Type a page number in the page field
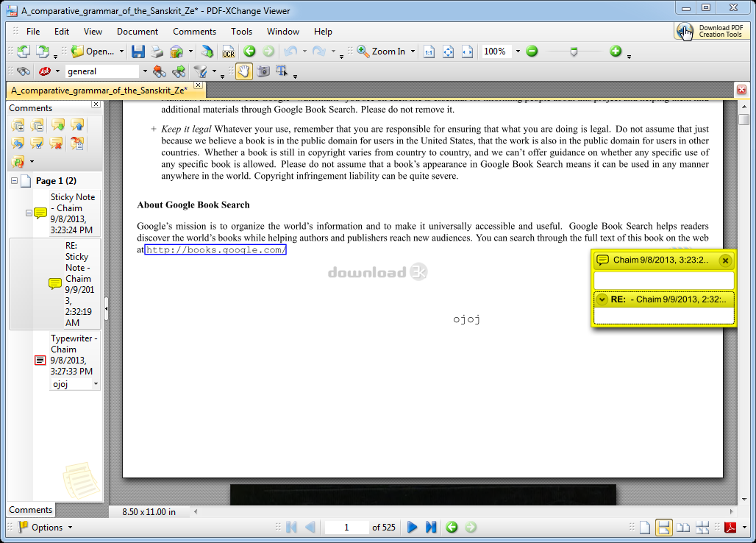Viewport: 756px width, 543px height. pyautogui.click(x=346, y=527)
